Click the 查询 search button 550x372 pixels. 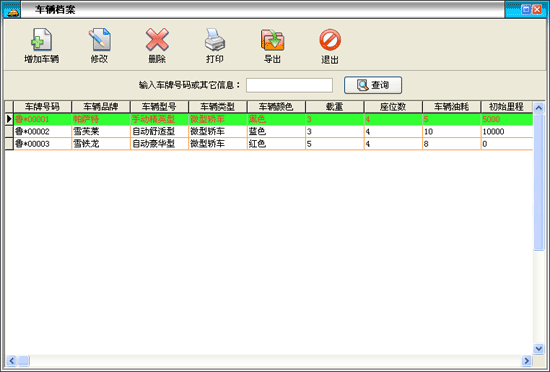coord(373,85)
